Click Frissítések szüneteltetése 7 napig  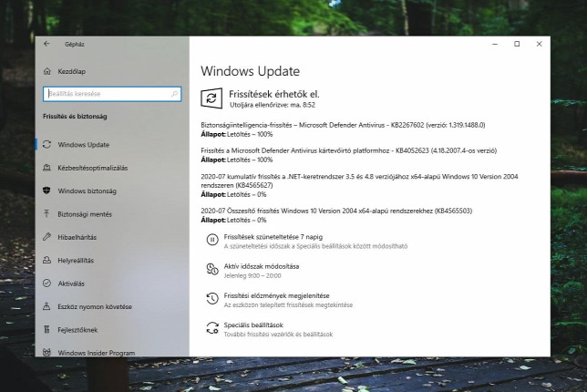(273, 237)
